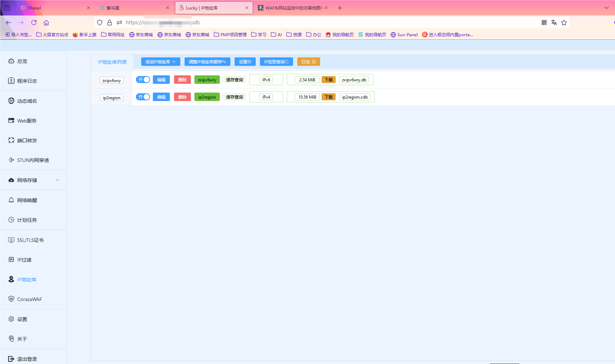
Task: Click the CorazaWAF shield icon
Action: point(11,299)
